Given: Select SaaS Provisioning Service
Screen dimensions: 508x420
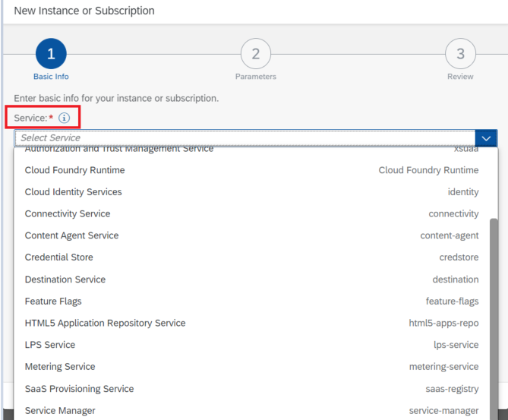Looking at the screenshot, I should pos(252,389).
